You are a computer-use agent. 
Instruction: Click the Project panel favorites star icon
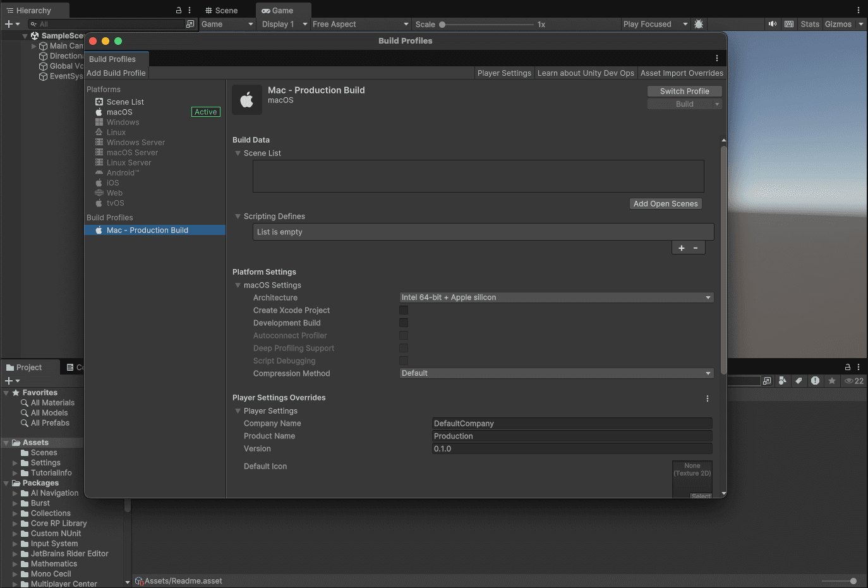pyautogui.click(x=832, y=381)
